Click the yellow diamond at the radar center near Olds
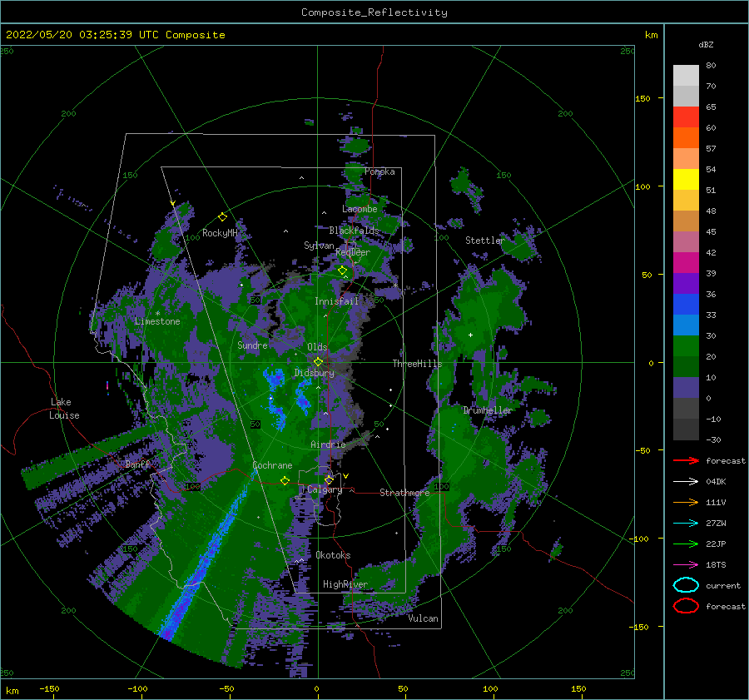The width and height of the screenshot is (749, 700). [318, 362]
